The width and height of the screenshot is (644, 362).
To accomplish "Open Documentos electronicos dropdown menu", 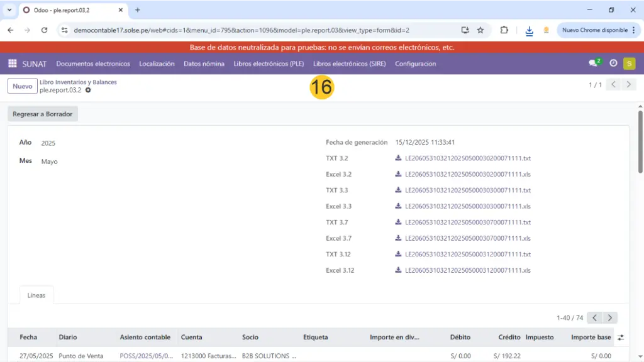I will [93, 63].
